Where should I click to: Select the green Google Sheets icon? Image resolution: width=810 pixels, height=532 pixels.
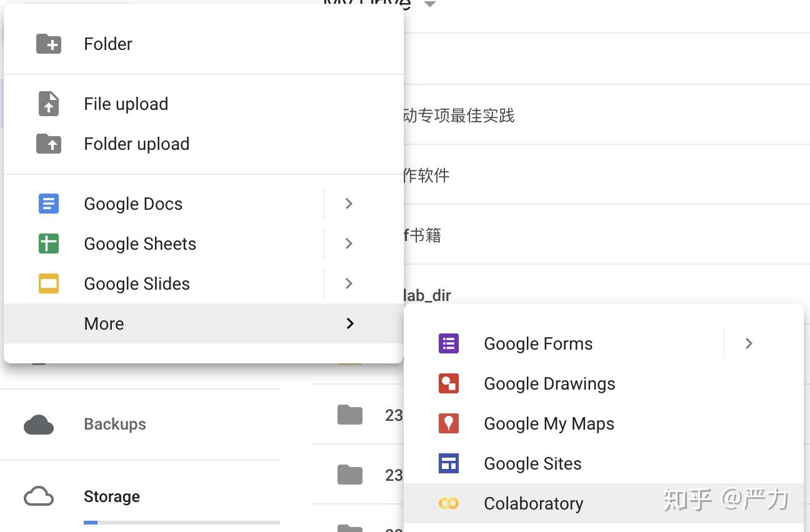[x=49, y=244]
